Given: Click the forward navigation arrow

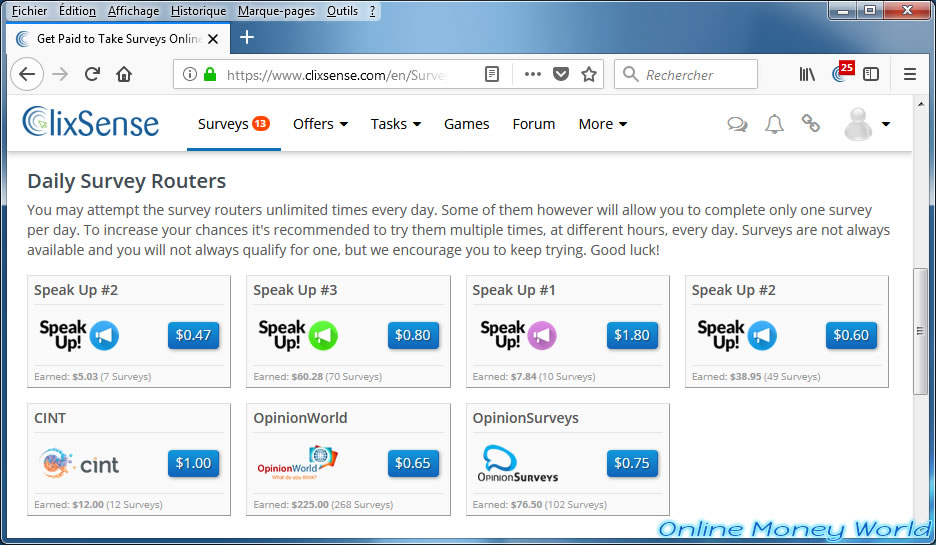Looking at the screenshot, I should pyautogui.click(x=60, y=74).
